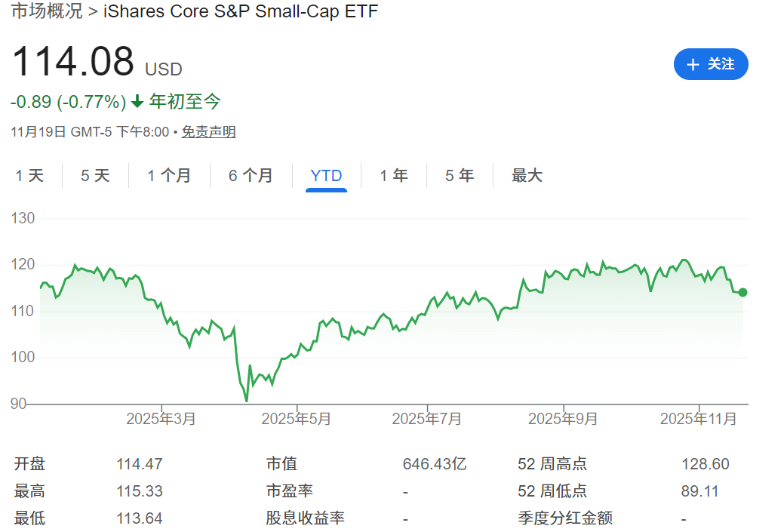
Task: Select the 1个月 chart range
Action: (x=170, y=175)
